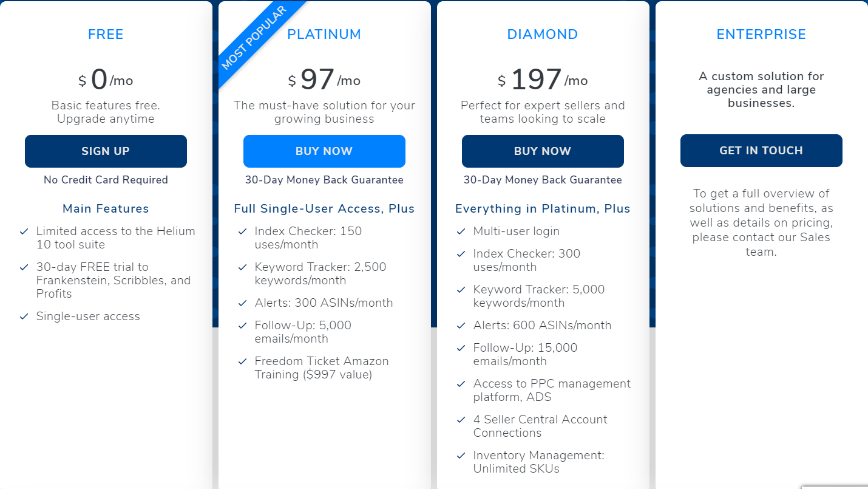Click checkmark beside Freedom Ticket Amazon Training

243,361
